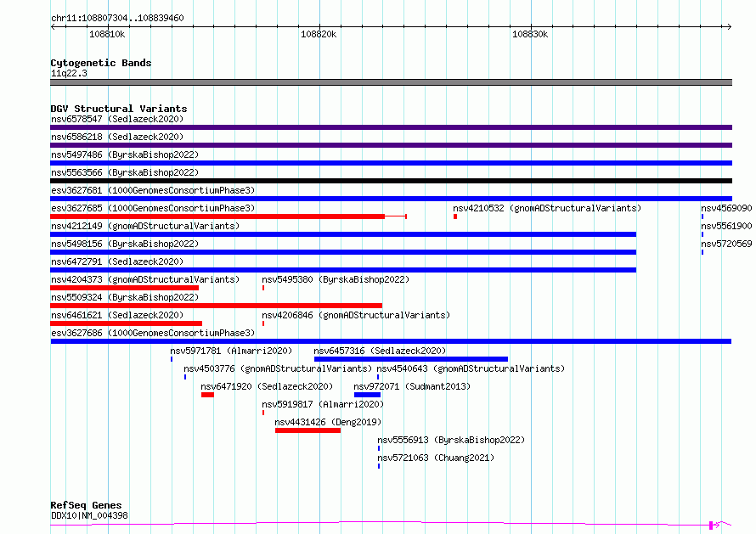Open the esv3627681 1000GenomesConsortiumPhase3 label
The width and height of the screenshot is (756, 534).
tap(153, 190)
